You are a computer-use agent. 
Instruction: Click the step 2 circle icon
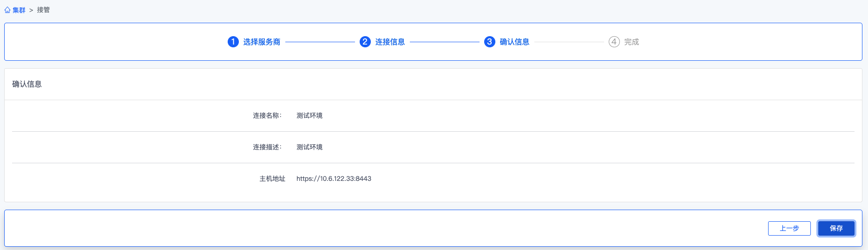pyautogui.click(x=365, y=42)
